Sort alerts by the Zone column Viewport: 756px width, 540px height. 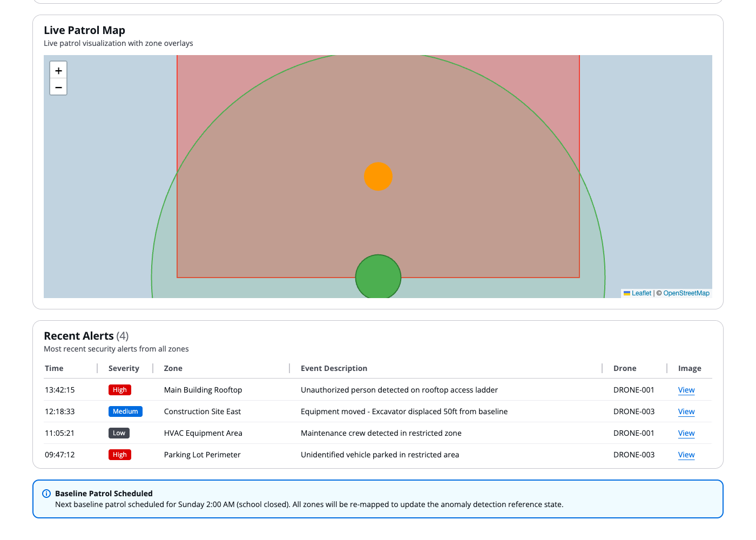tap(173, 368)
